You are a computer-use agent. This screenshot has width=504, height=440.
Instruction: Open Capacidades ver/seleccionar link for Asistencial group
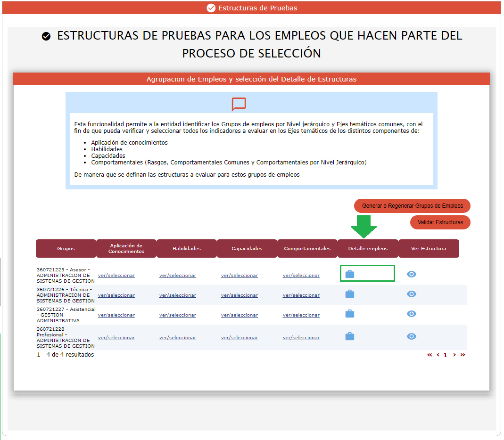click(240, 315)
